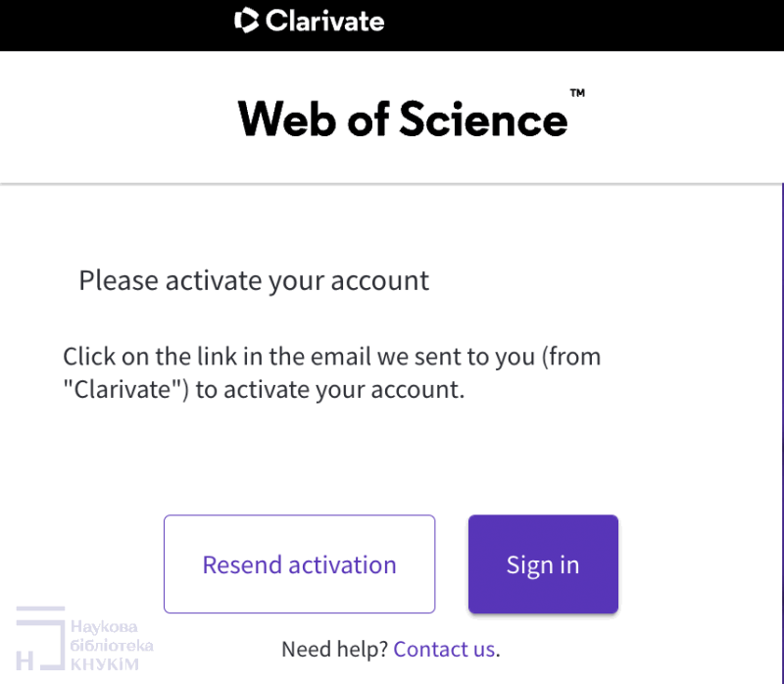The width and height of the screenshot is (784, 684).
Task: Click the word Science in the title
Action: tap(483, 120)
